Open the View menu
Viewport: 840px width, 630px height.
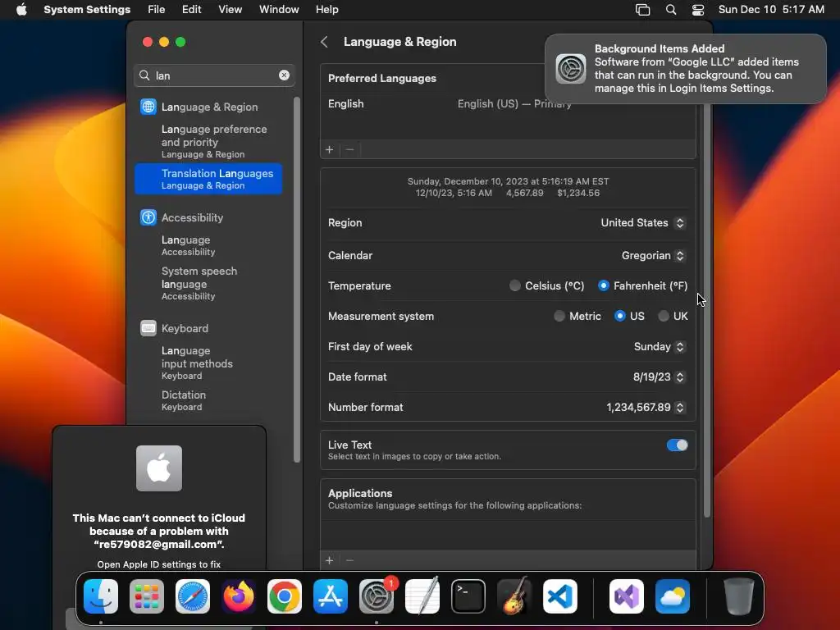tap(231, 10)
